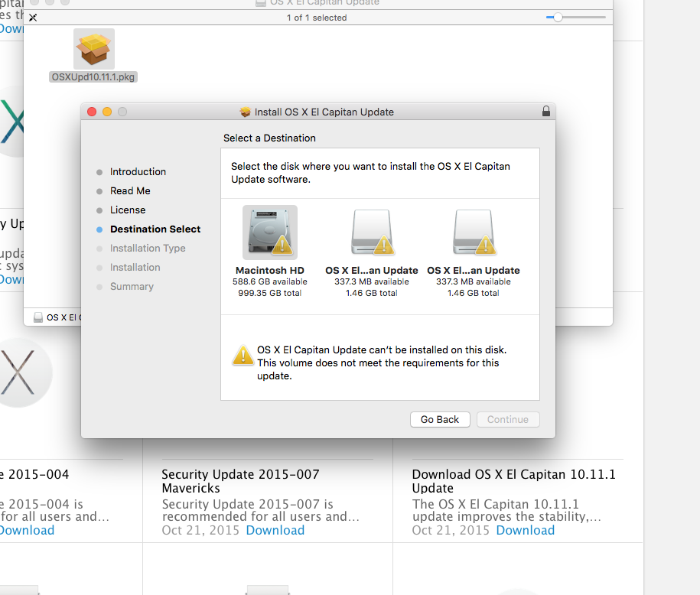
Task: Click the 1 of 1 selected status text
Action: point(317,18)
